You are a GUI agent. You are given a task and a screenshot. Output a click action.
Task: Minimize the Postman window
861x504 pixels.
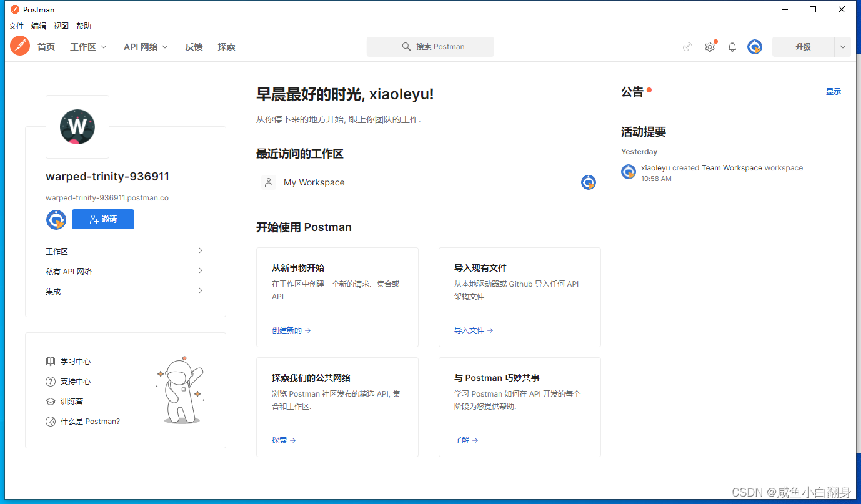point(784,9)
